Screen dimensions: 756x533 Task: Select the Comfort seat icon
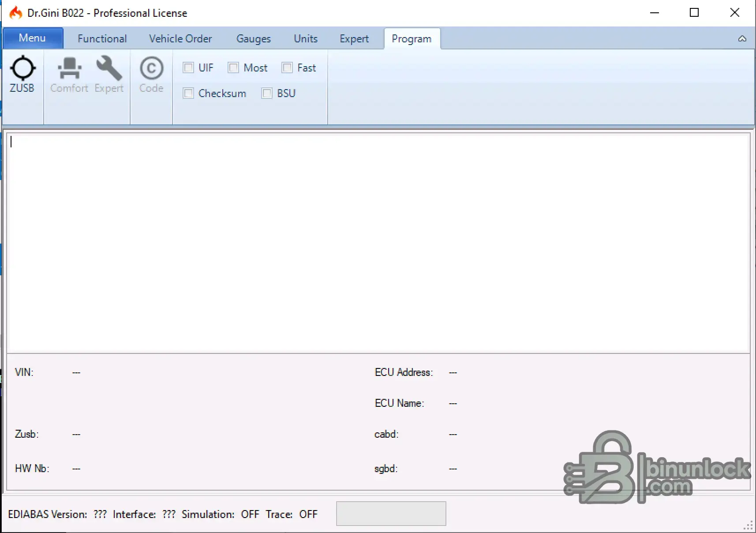click(69, 68)
